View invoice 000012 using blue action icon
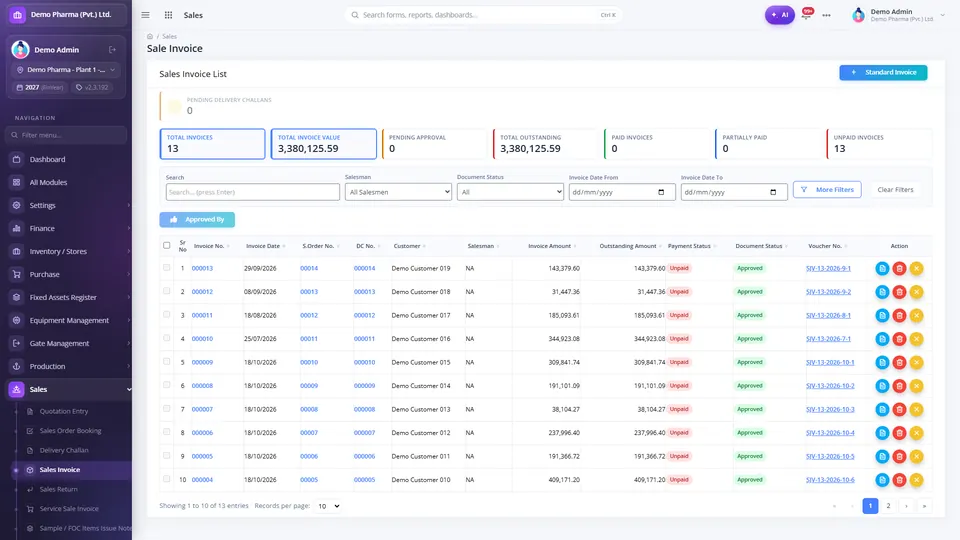The height and width of the screenshot is (540, 960). (x=882, y=292)
